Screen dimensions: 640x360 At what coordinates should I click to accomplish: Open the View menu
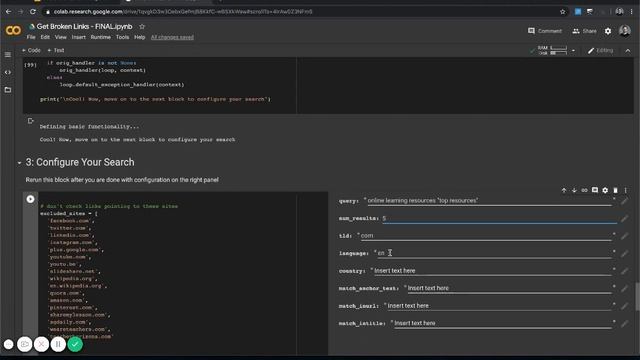point(60,37)
